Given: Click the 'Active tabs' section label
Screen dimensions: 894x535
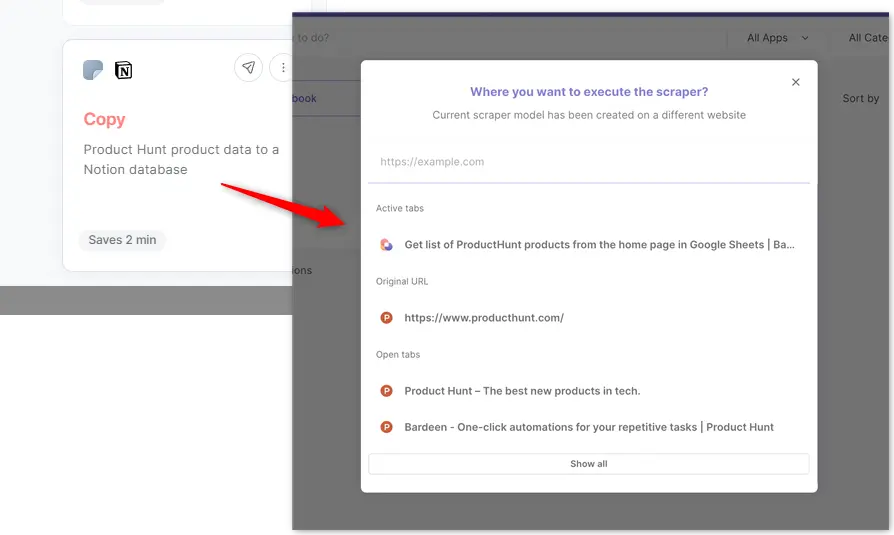Looking at the screenshot, I should (x=400, y=208).
